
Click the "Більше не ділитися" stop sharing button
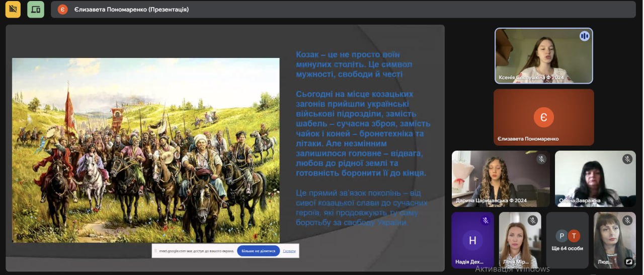(x=258, y=251)
